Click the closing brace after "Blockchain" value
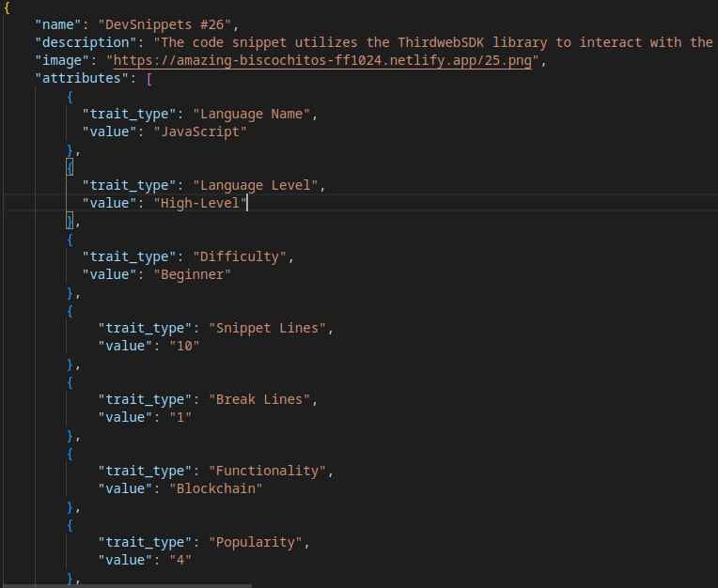Image resolution: width=718 pixels, height=588 pixels. (x=70, y=507)
